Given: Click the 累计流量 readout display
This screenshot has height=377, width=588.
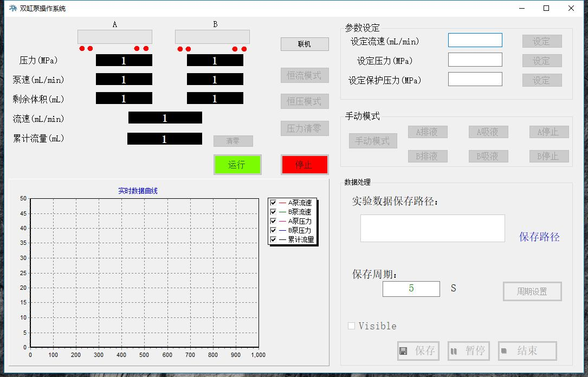Looking at the screenshot, I should point(165,139).
